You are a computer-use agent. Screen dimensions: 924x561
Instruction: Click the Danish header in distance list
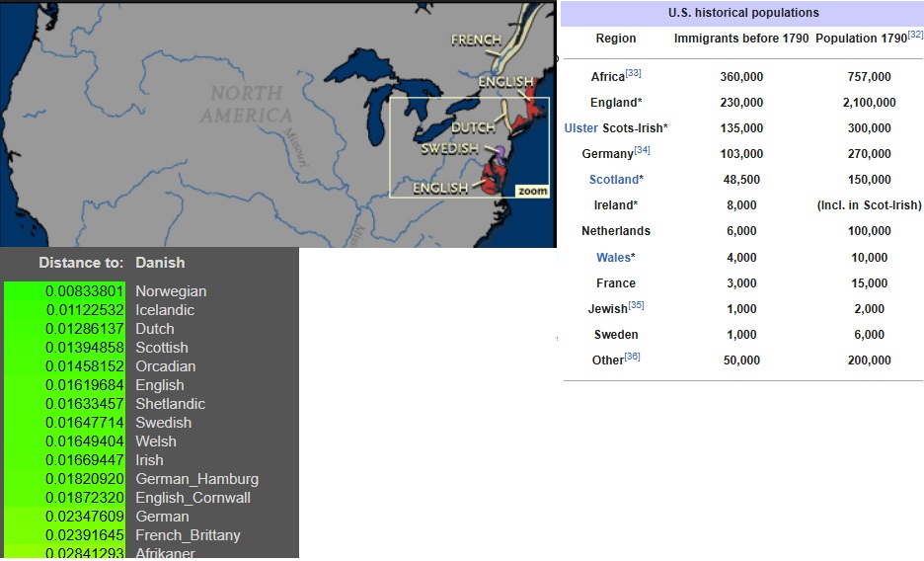160,263
